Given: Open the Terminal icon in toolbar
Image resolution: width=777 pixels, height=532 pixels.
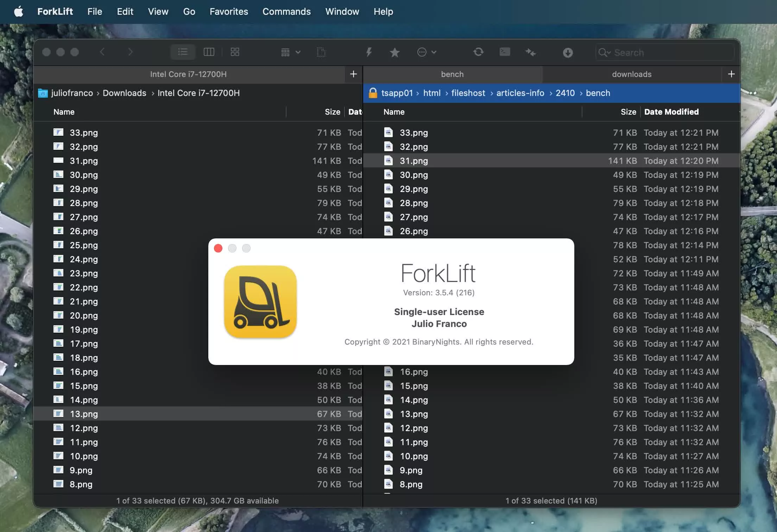Looking at the screenshot, I should tap(505, 52).
